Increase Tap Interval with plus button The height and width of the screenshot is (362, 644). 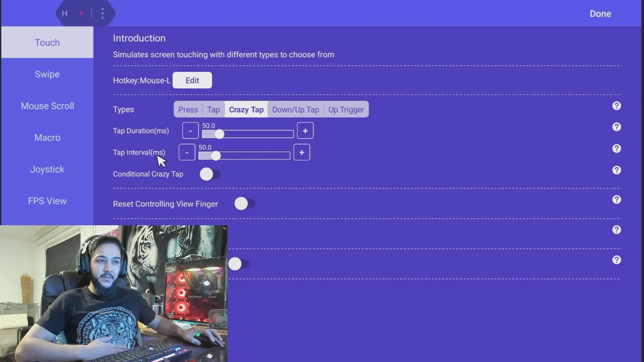pyautogui.click(x=301, y=152)
